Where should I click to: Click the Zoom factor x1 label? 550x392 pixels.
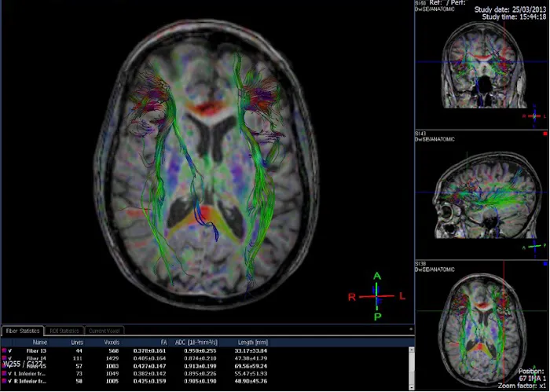pos(523,386)
